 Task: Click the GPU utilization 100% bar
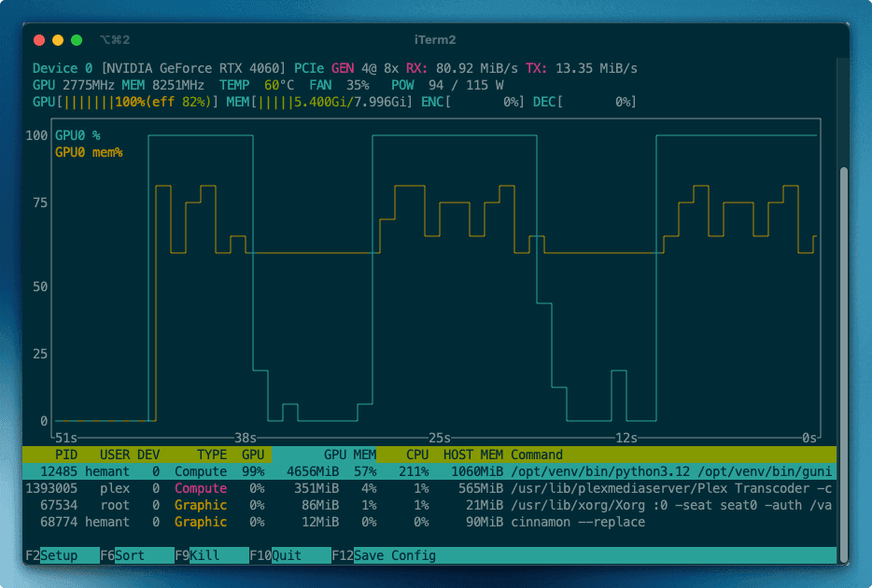coord(125,102)
